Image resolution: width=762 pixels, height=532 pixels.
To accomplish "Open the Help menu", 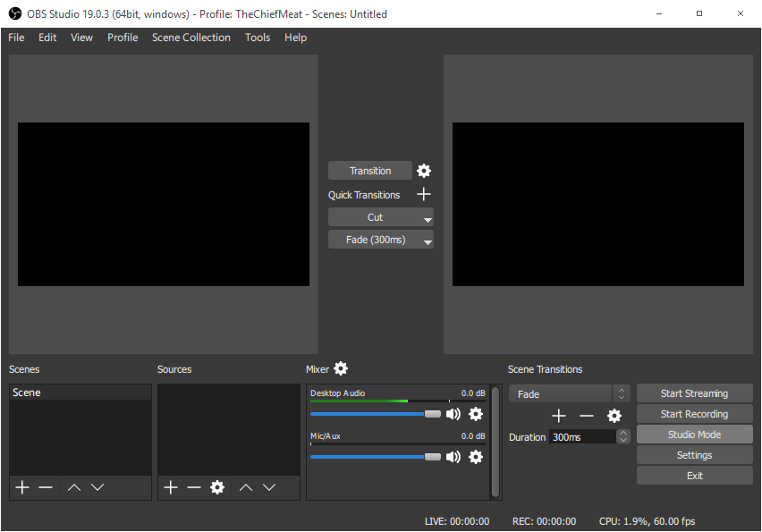I will (295, 38).
